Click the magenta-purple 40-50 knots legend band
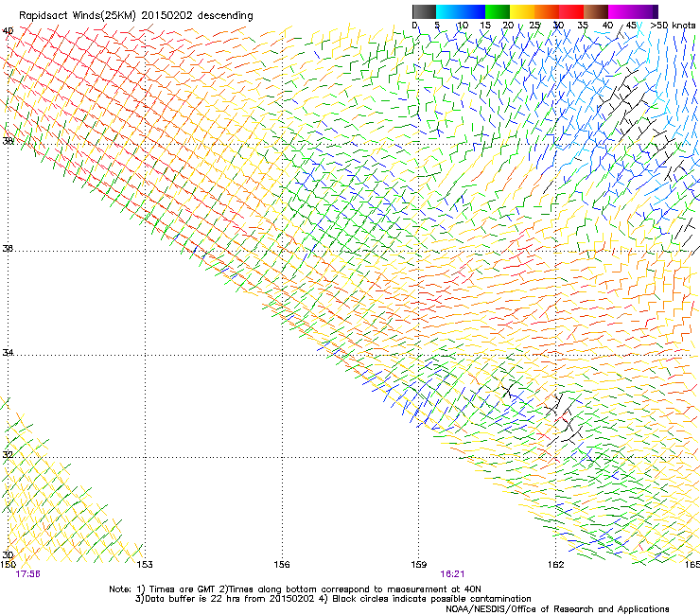Screen dimensions: 700x615 click(633, 11)
